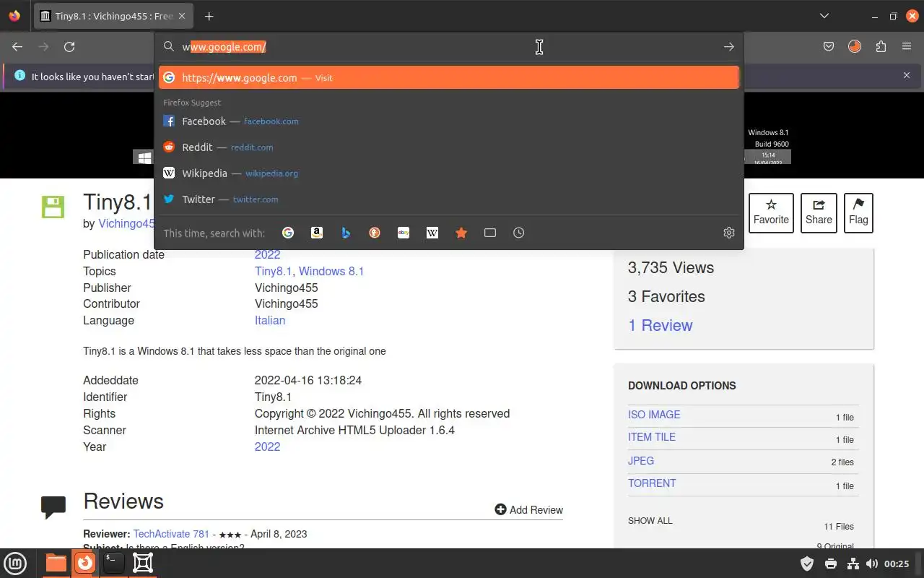The image size is (924, 578).
Task: Click the clock in the taskbar
Action: click(897, 564)
